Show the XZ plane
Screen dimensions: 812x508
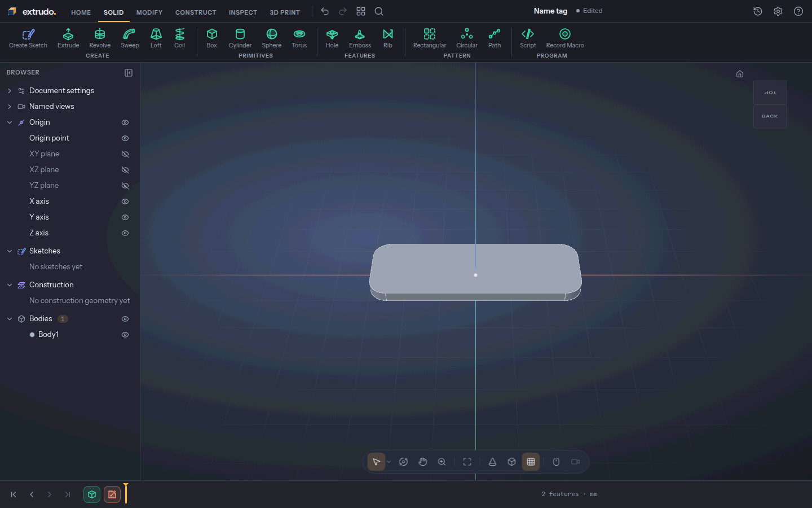125,170
